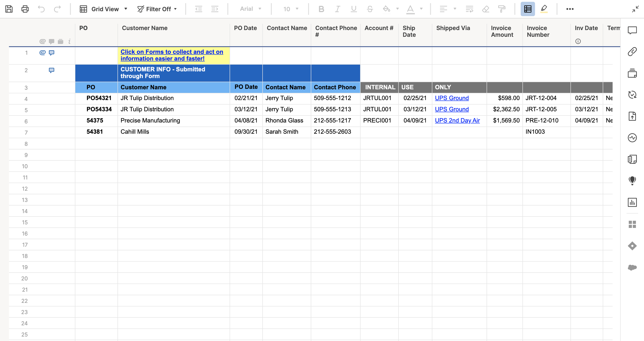Image resolution: width=644 pixels, height=341 pixels.
Task: Clear formatting with the eraser icon
Action: [x=486, y=9]
